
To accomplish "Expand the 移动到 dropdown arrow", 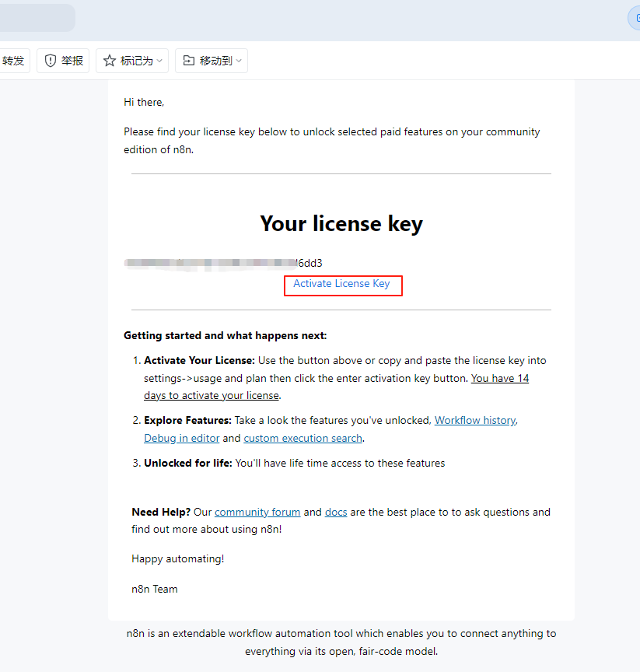I will click(239, 61).
